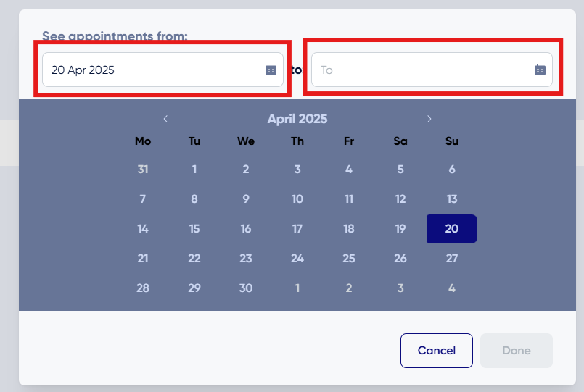The image size is (584, 392).
Task: Select April 6 on Sunday column
Action: (x=452, y=170)
